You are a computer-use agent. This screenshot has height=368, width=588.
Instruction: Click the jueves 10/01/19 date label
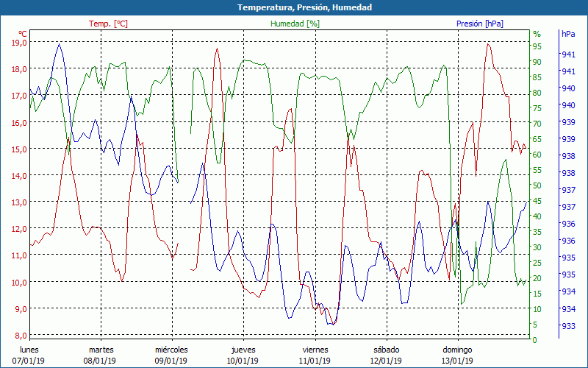(x=243, y=355)
